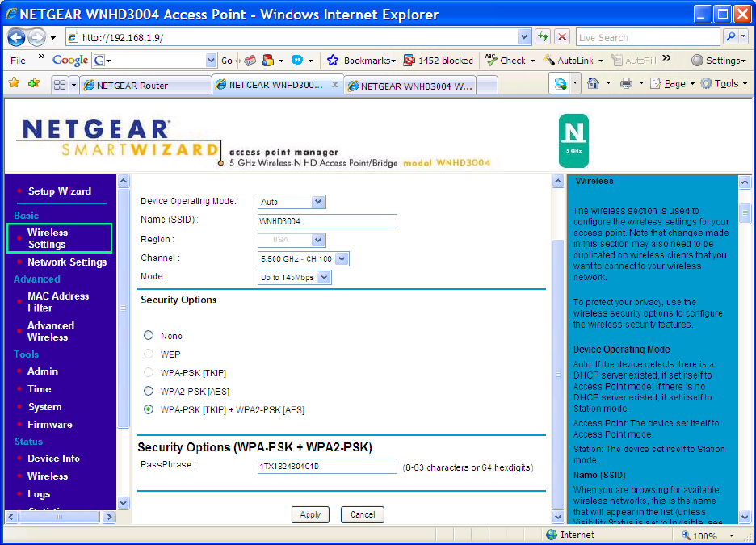Click the red Stop loading icon
This screenshot has height=545, width=756.
[x=561, y=36]
